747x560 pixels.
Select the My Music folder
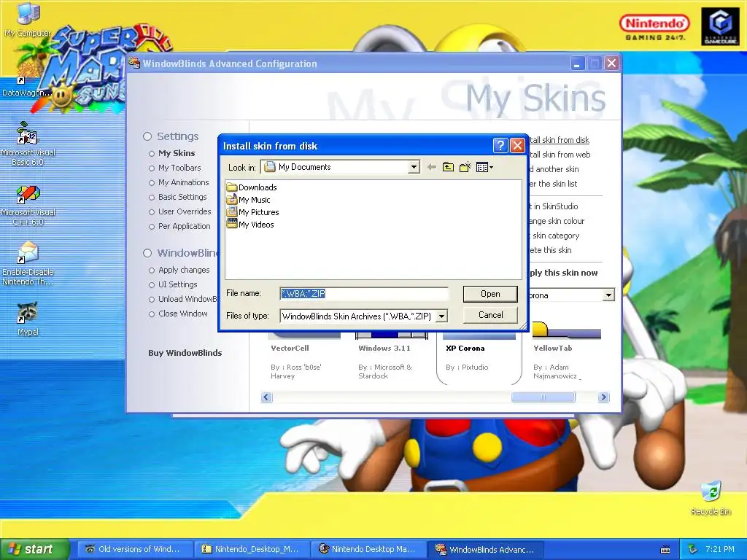[x=249, y=200]
